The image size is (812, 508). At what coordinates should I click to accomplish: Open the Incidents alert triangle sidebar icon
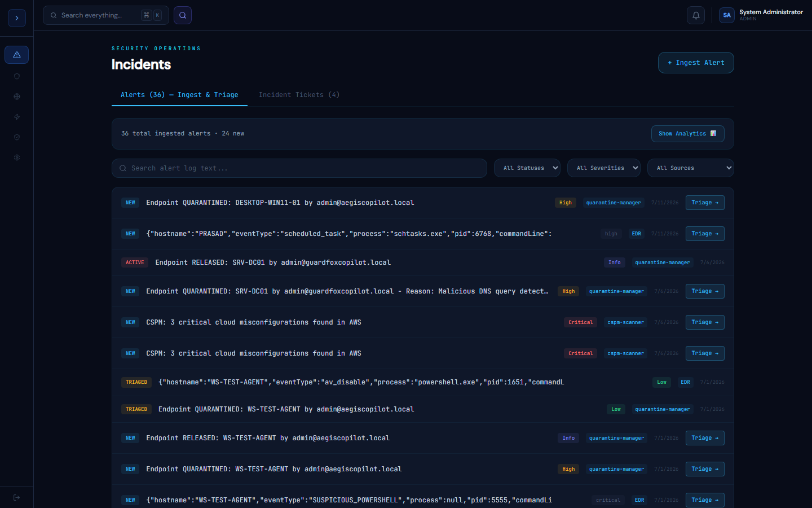[17, 55]
